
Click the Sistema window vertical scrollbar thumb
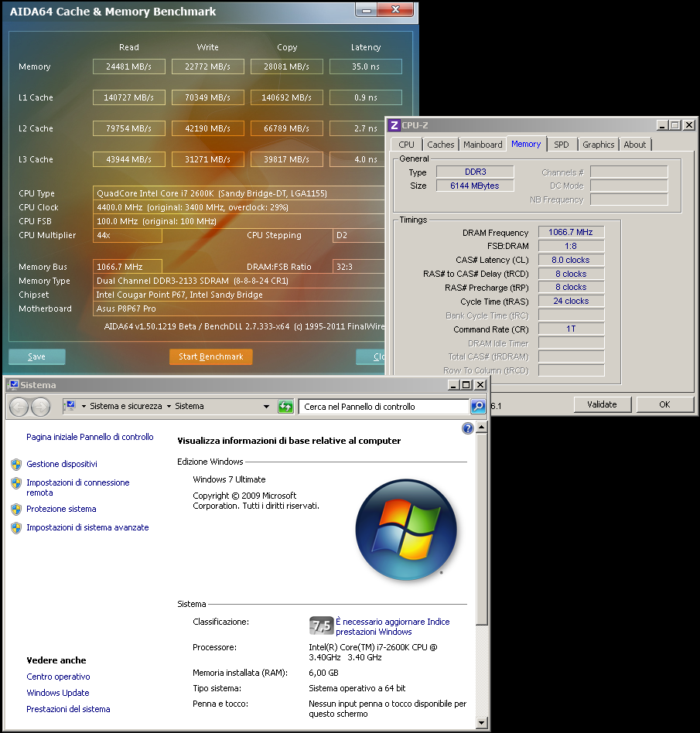pyautogui.click(x=482, y=529)
